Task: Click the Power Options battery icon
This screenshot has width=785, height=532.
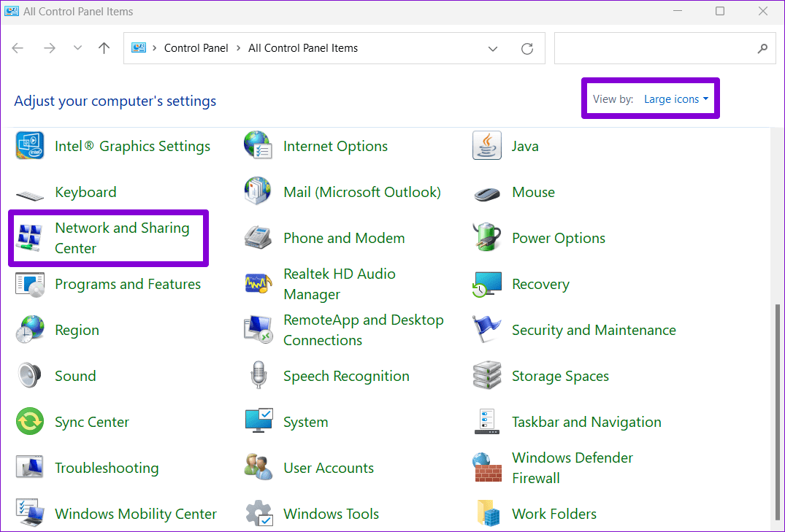Action: (487, 238)
